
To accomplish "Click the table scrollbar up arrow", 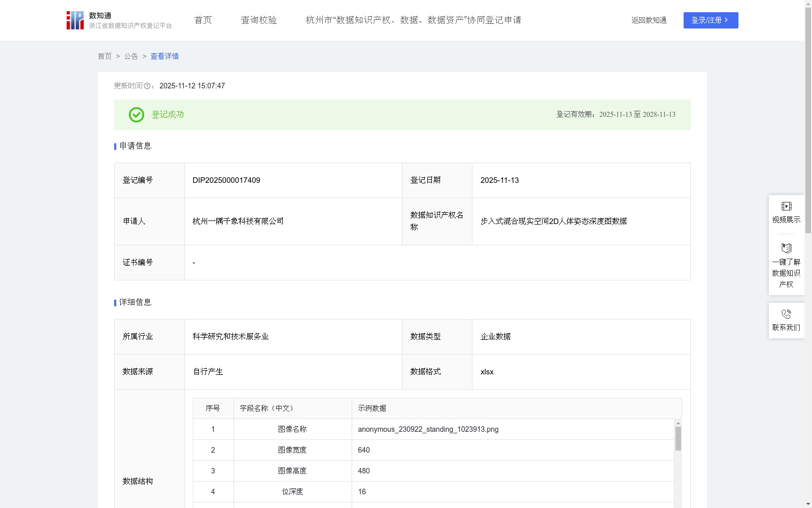I will coord(678,423).
